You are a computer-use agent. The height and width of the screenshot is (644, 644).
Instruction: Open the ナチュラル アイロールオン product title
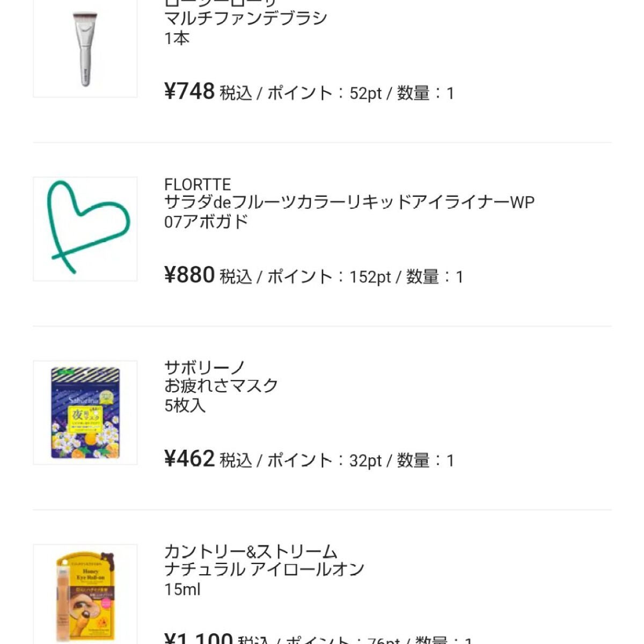pyautogui.click(x=264, y=570)
